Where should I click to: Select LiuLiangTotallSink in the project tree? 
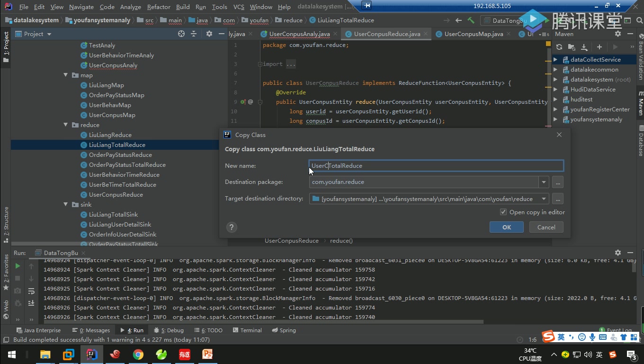[x=113, y=215]
